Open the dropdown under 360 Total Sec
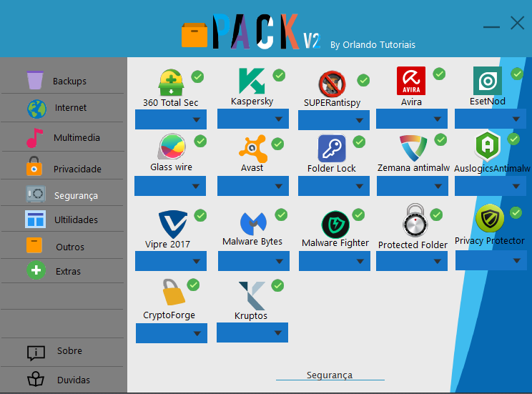The image size is (532, 394). pos(171,119)
